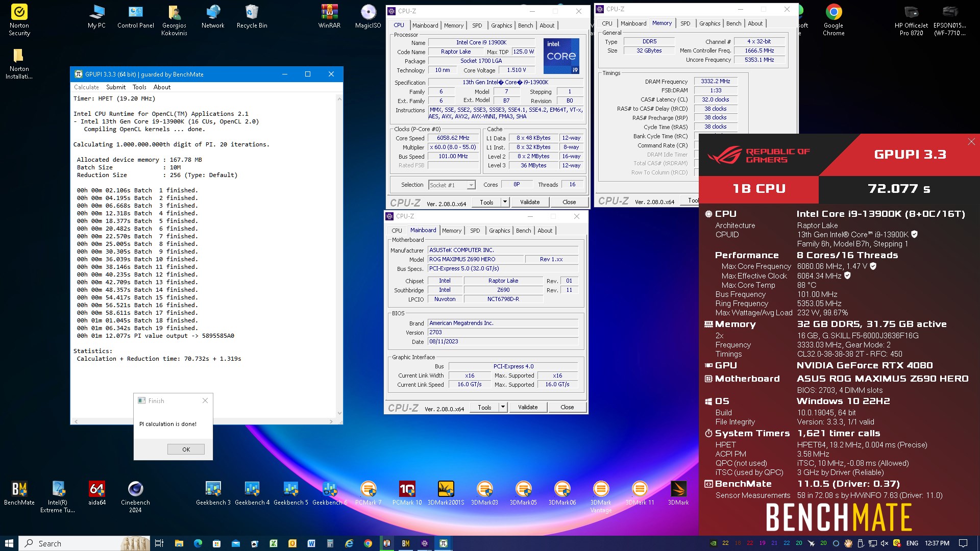The height and width of the screenshot is (551, 980).
Task: Open Microsoft Edge from the taskbar
Action: coord(198,543)
